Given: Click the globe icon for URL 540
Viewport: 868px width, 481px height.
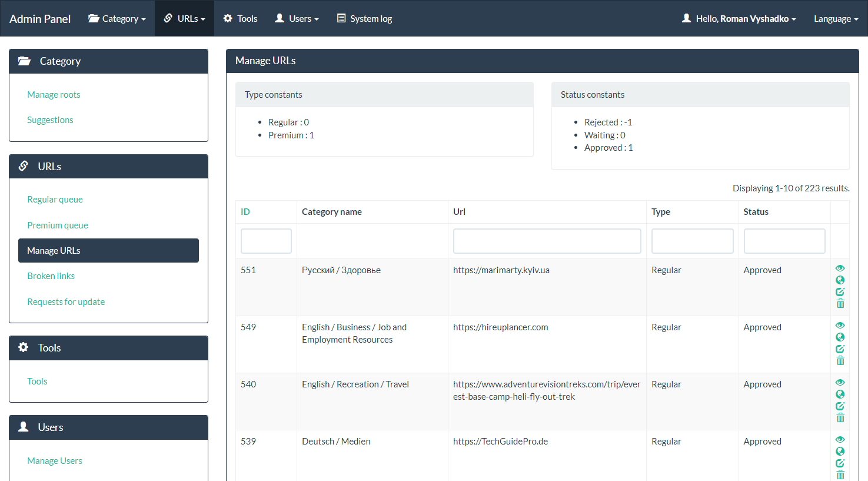Looking at the screenshot, I should [x=840, y=394].
